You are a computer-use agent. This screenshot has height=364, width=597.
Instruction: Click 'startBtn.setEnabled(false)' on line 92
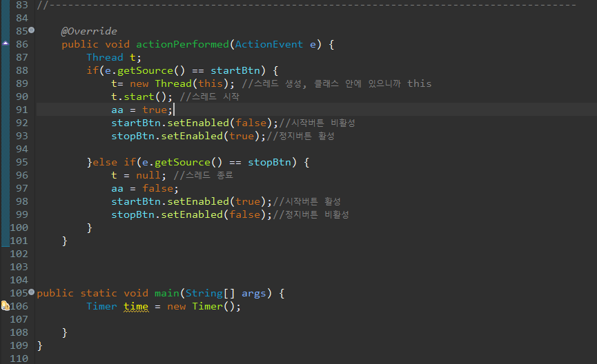192,123
